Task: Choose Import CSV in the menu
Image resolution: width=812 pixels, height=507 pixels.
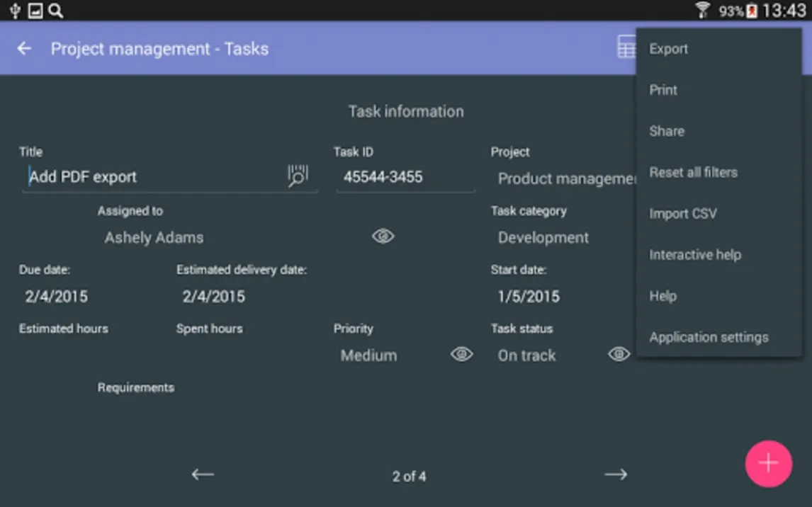Action: [x=683, y=214]
